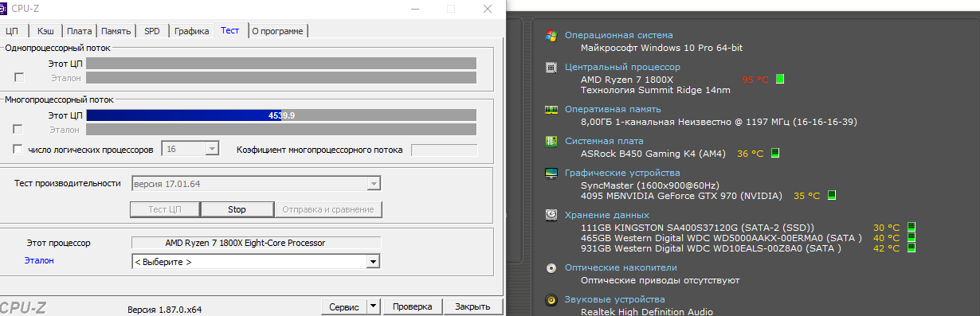The height and width of the screenshot is (316, 980).
Task: Click the Закрыть button
Action: (x=472, y=306)
